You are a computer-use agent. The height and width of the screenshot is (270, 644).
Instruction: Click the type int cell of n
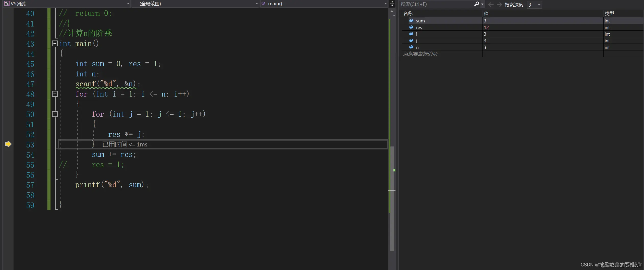pyautogui.click(x=607, y=47)
